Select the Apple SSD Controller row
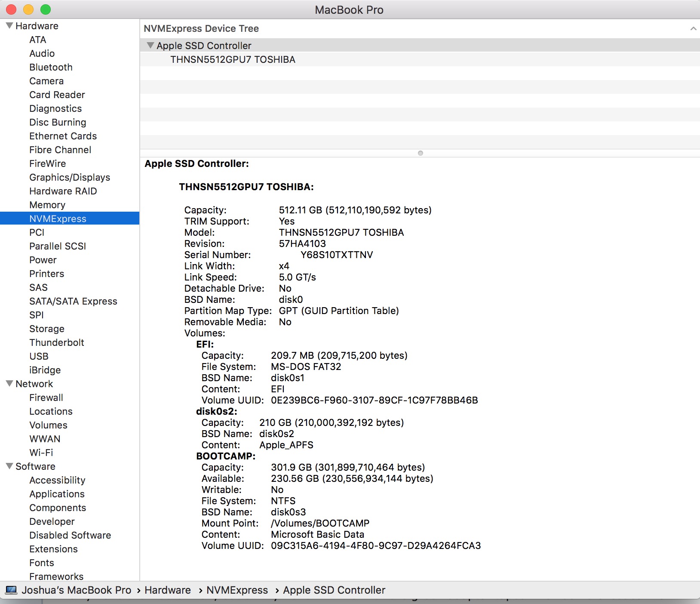The image size is (700, 604). (x=420, y=46)
